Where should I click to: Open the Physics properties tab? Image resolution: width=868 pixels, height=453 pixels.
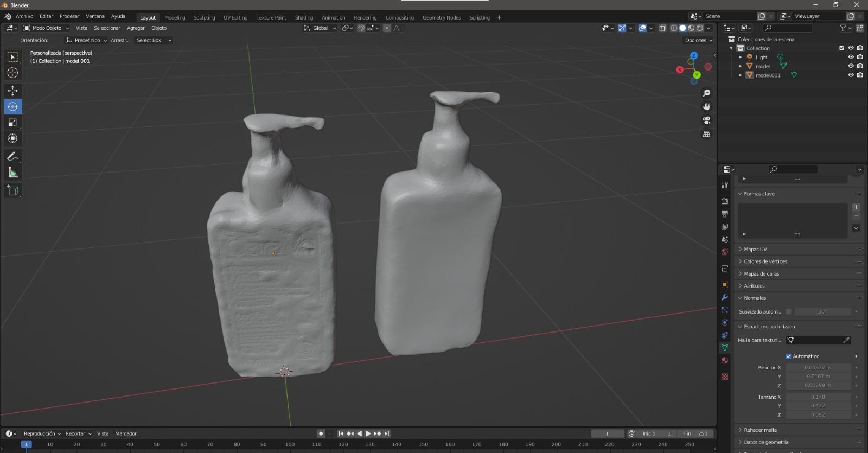725,322
